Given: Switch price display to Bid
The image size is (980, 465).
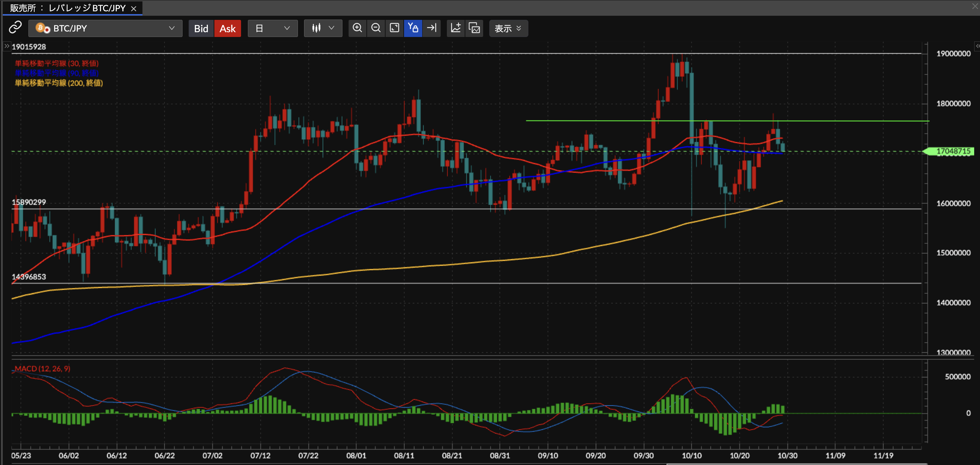Looking at the screenshot, I should (201, 28).
